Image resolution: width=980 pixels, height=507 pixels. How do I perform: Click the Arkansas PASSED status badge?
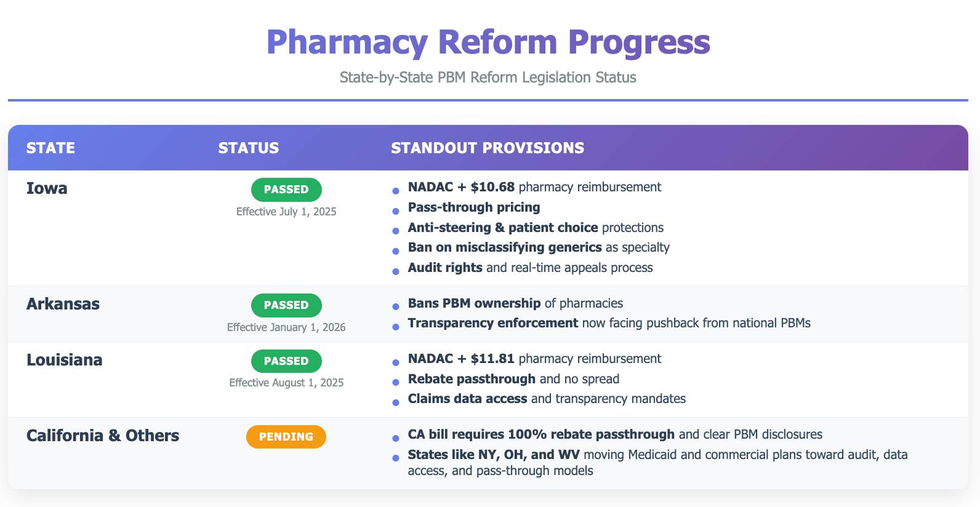pos(286,305)
